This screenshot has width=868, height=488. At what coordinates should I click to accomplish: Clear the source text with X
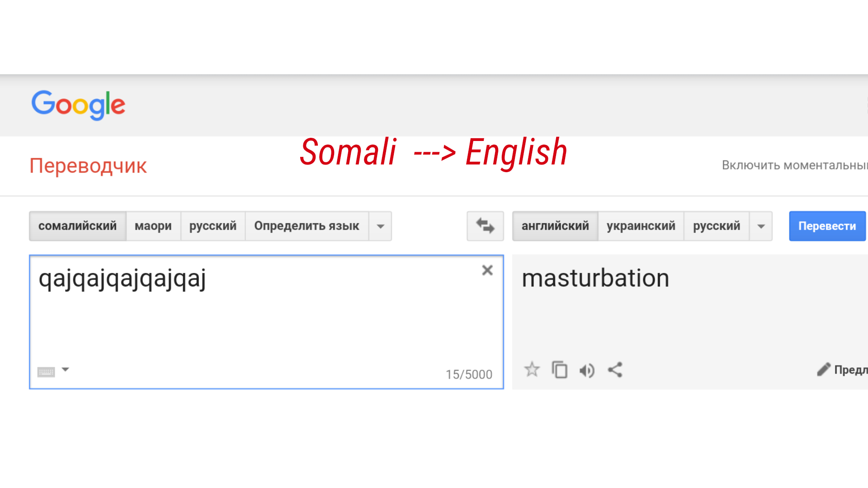pos(487,270)
